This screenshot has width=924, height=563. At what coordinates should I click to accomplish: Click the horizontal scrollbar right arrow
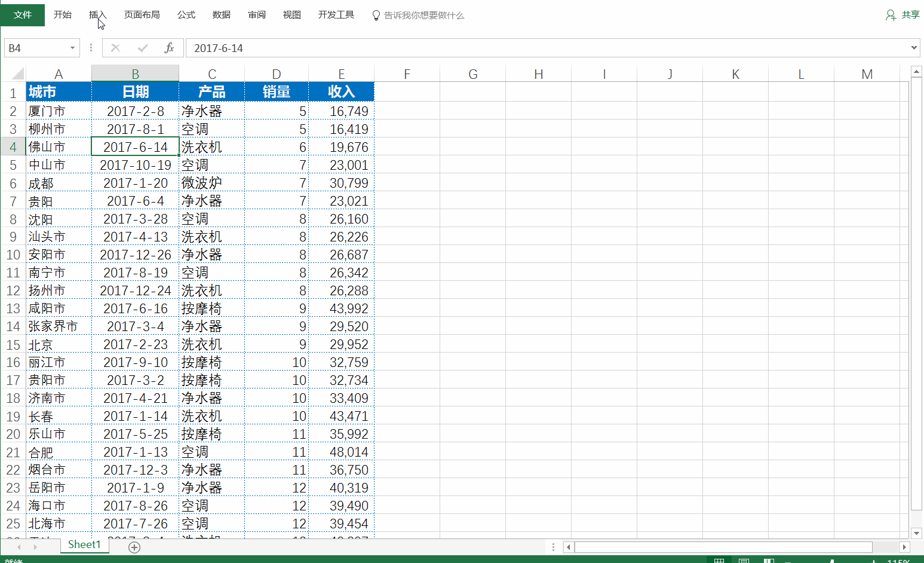(904, 547)
